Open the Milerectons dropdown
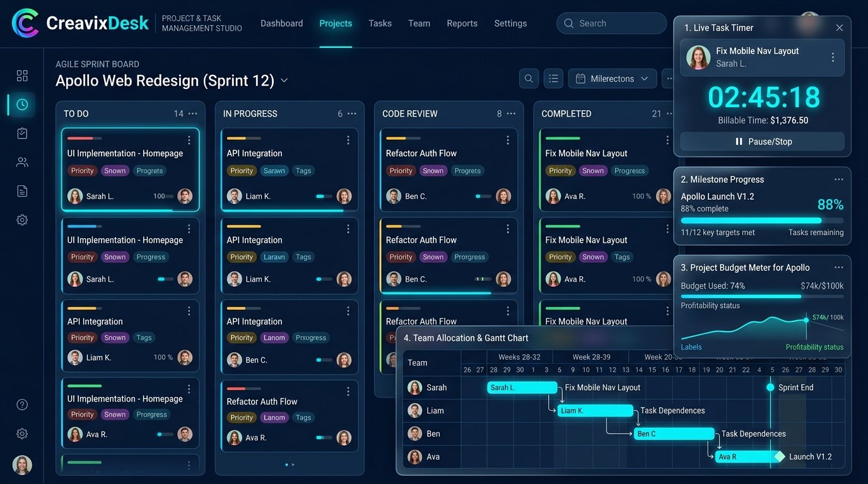This screenshot has width=868, height=484. pos(613,79)
